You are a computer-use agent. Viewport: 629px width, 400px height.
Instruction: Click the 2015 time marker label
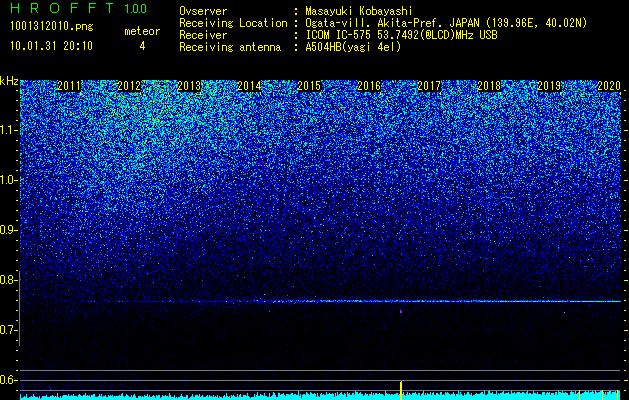point(309,86)
